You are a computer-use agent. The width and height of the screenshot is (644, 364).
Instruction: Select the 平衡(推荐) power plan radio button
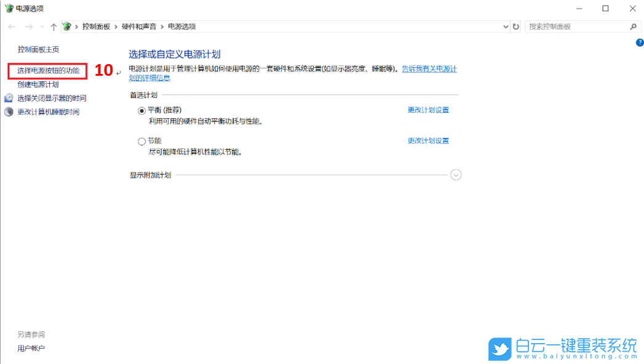tap(141, 110)
